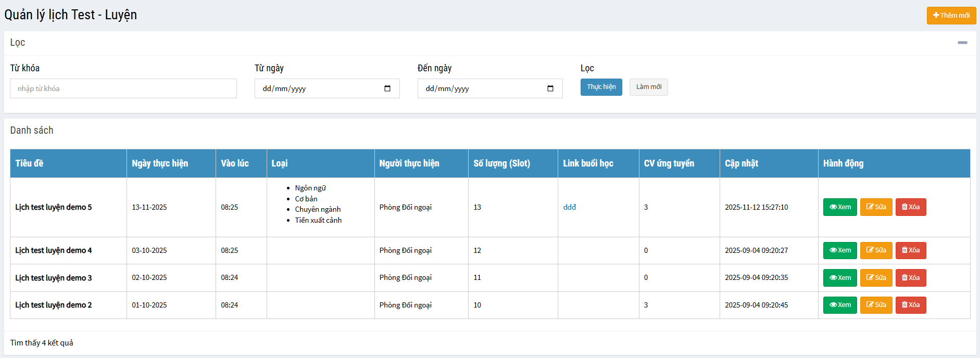Click the Từ ngày date field

318,88
